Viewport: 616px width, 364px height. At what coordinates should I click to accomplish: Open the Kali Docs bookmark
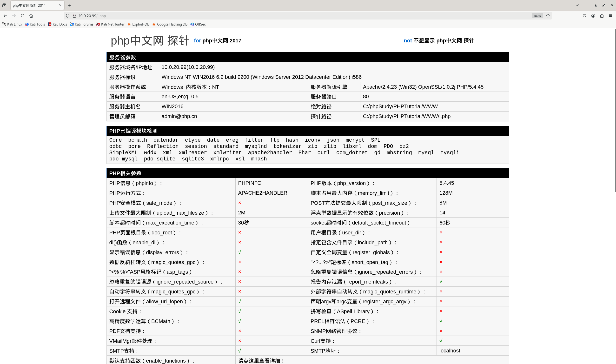[58, 24]
